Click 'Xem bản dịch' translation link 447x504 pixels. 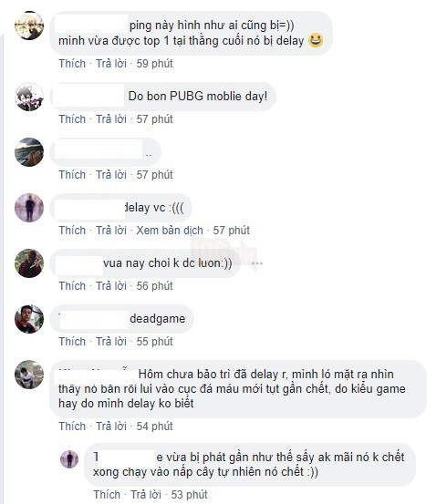pyautogui.click(x=170, y=231)
